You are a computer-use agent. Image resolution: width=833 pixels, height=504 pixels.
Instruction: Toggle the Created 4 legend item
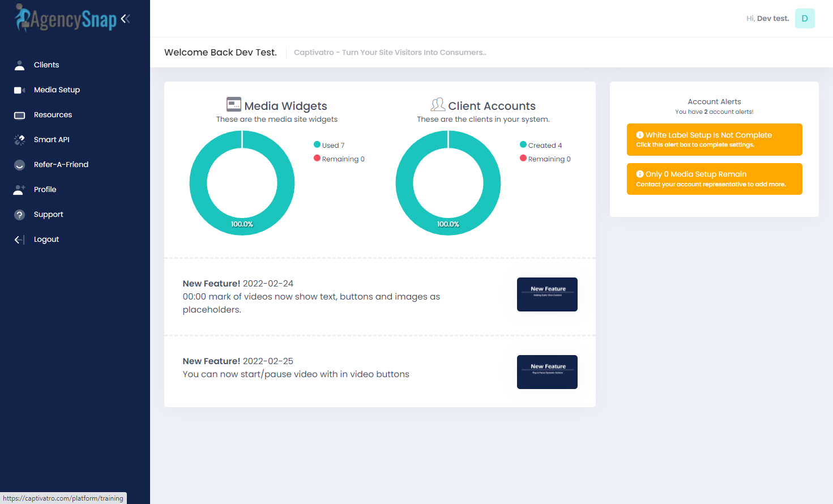[541, 146]
